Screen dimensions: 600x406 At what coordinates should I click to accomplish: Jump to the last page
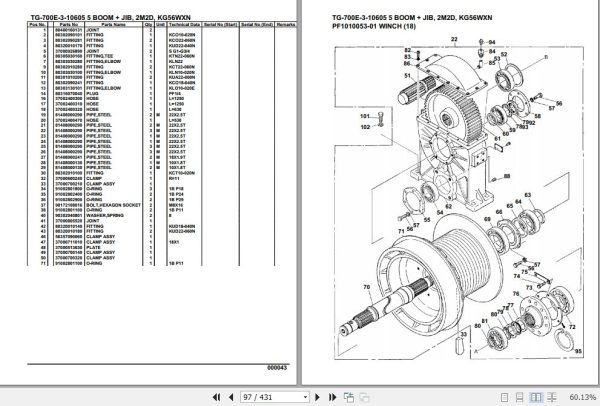(x=332, y=397)
